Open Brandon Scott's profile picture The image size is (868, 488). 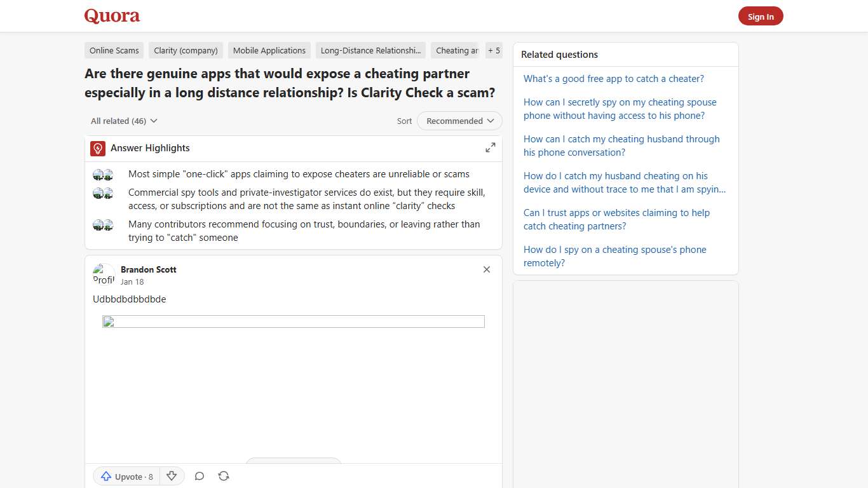[x=104, y=274]
